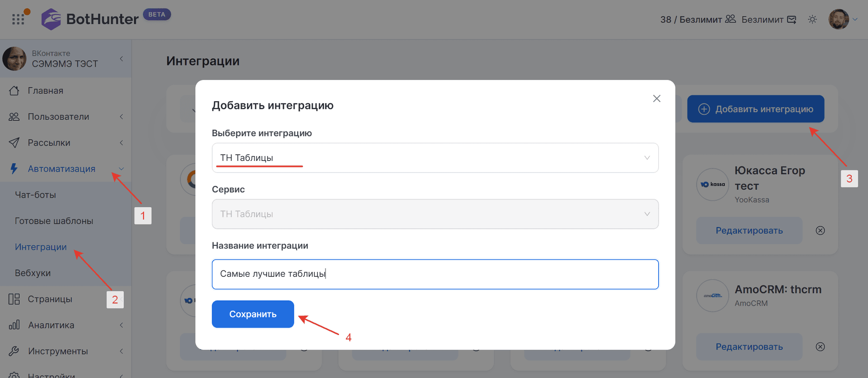
Task: Open the apps grid menu icon
Action: [18, 19]
